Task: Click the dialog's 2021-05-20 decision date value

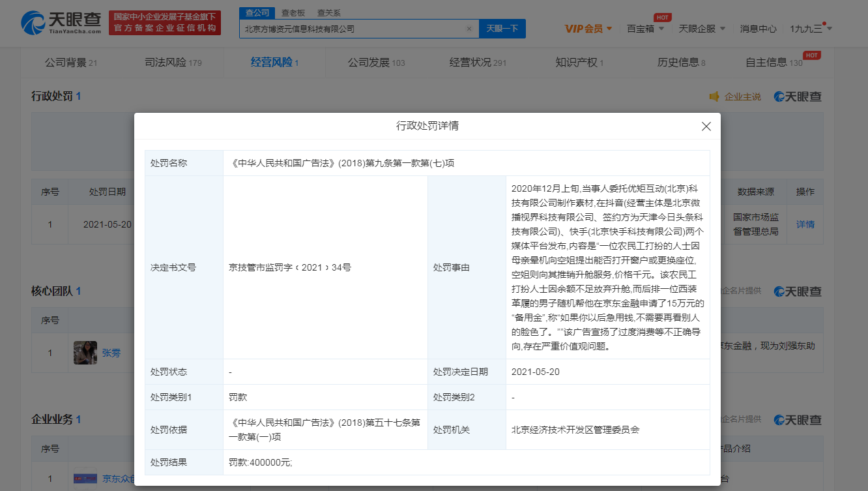Action: pyautogui.click(x=536, y=372)
